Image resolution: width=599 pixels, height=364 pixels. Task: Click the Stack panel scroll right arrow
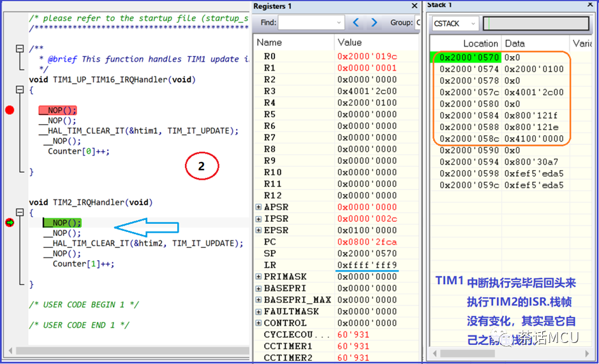click(x=587, y=354)
